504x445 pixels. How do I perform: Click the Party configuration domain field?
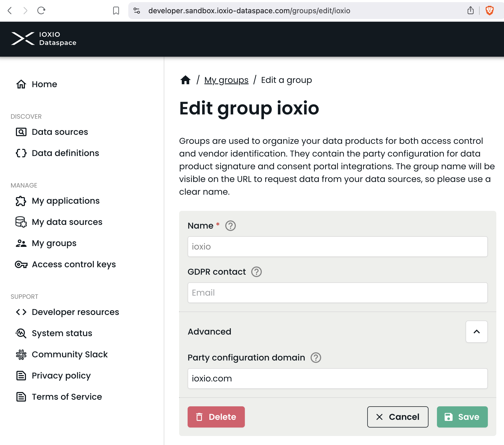(338, 379)
